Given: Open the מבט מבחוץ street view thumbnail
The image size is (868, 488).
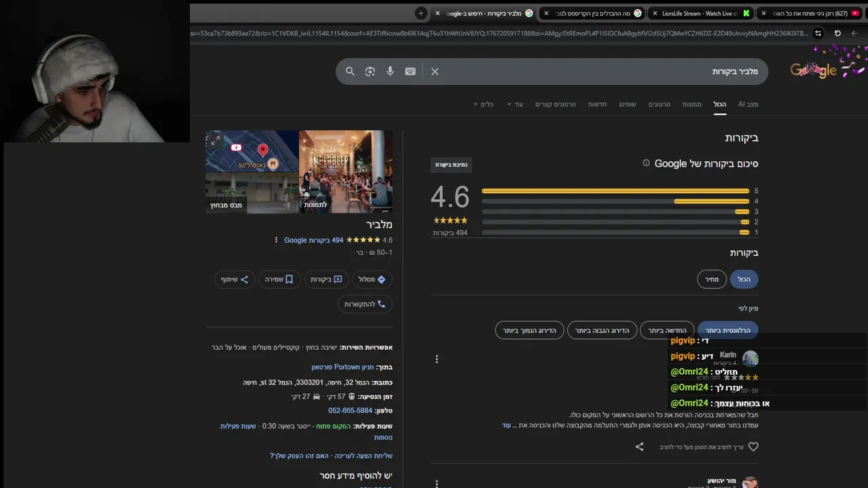Looking at the screenshot, I should pos(252,193).
